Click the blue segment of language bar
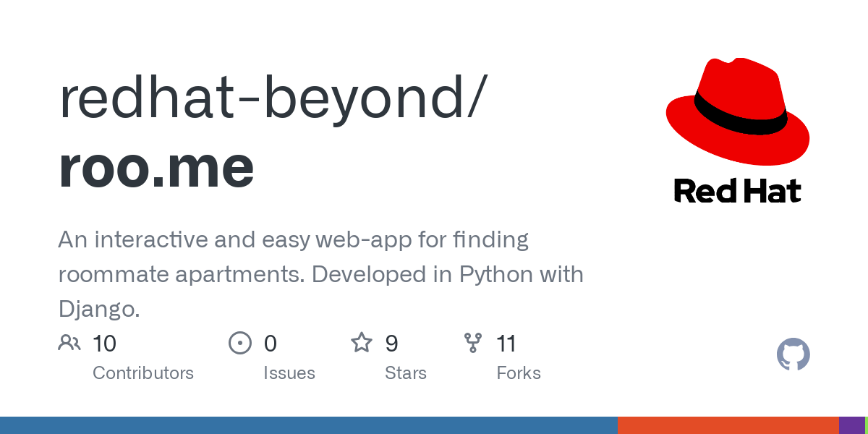The image size is (868, 434). pos(308,425)
